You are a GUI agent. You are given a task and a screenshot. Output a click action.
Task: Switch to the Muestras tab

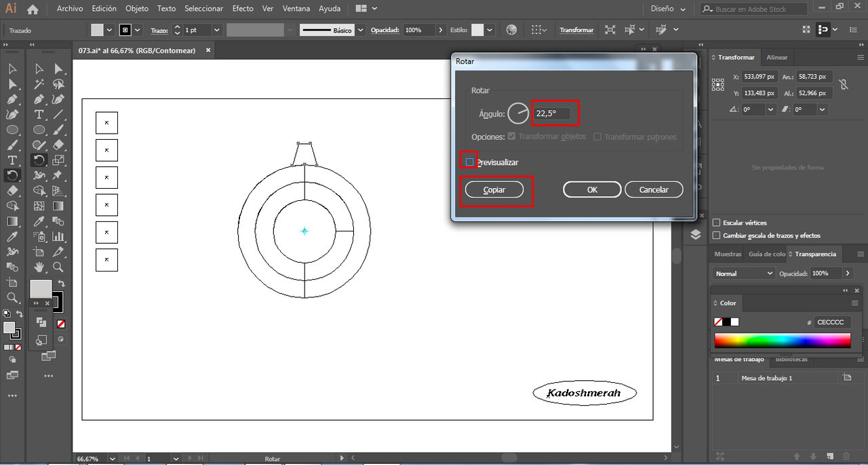[728, 254]
